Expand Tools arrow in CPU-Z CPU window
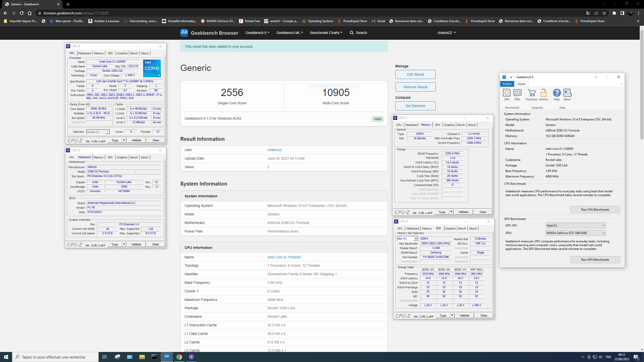The image size is (644, 362). (124, 140)
